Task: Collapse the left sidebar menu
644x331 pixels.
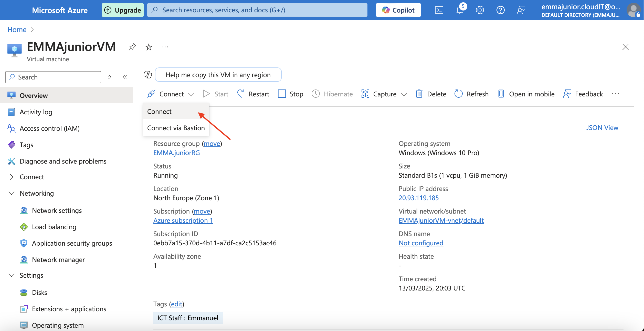Action: [125, 77]
